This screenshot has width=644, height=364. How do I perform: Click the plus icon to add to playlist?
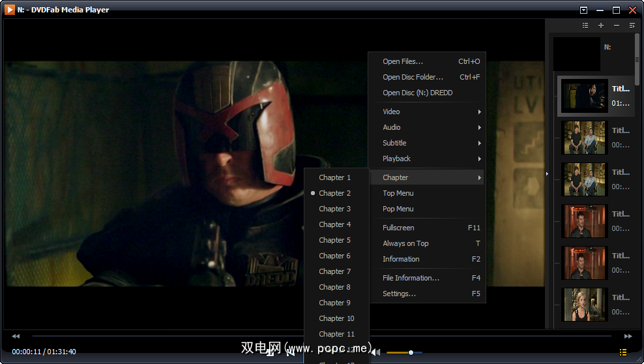click(600, 25)
